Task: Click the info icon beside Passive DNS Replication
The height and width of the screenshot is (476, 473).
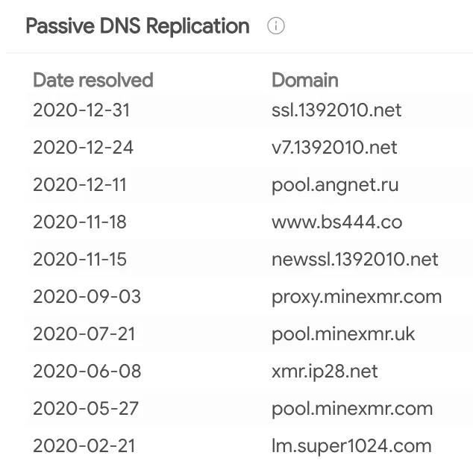Action: (x=276, y=26)
